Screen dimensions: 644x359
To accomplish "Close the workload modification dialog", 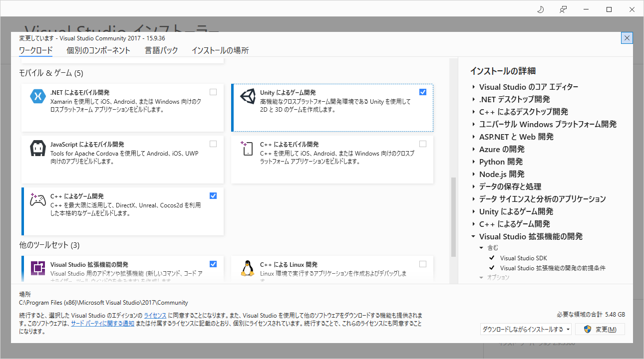I will (627, 38).
